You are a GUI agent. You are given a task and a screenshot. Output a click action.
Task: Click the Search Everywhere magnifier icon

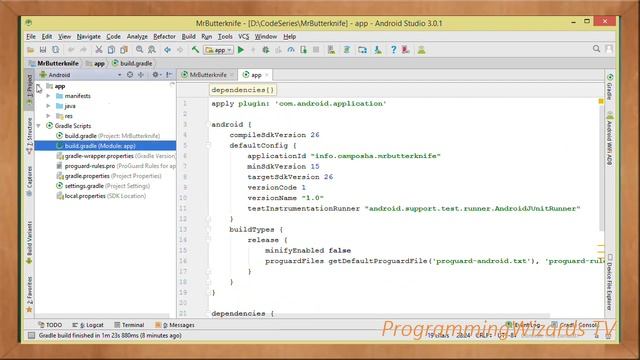pyautogui.click(x=596, y=49)
